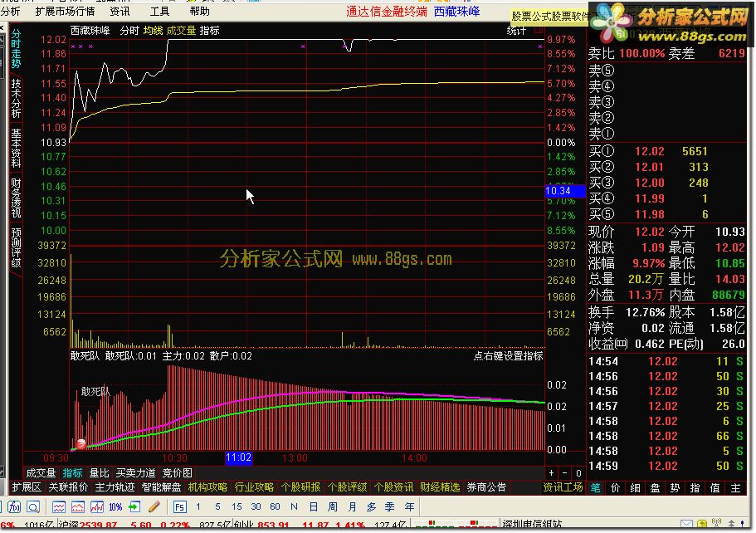Click 点右键设置指标 indicator hint

(x=508, y=356)
